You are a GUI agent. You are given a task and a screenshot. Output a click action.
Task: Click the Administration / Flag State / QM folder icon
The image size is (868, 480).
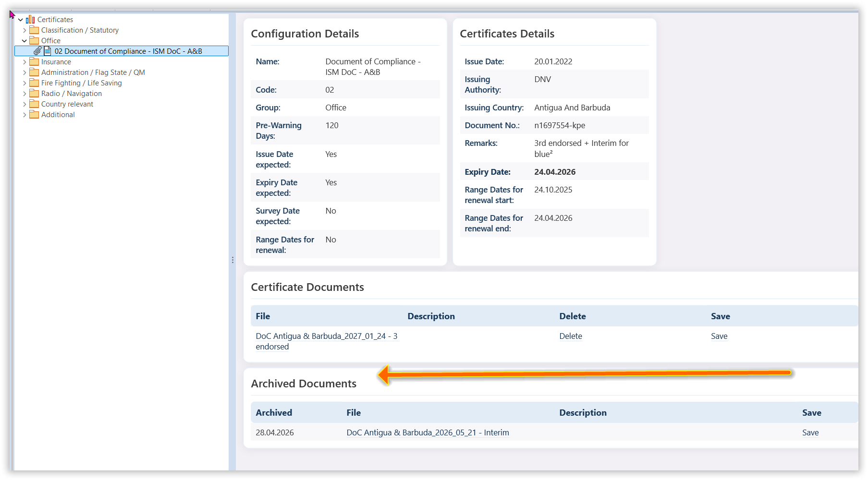[34, 72]
